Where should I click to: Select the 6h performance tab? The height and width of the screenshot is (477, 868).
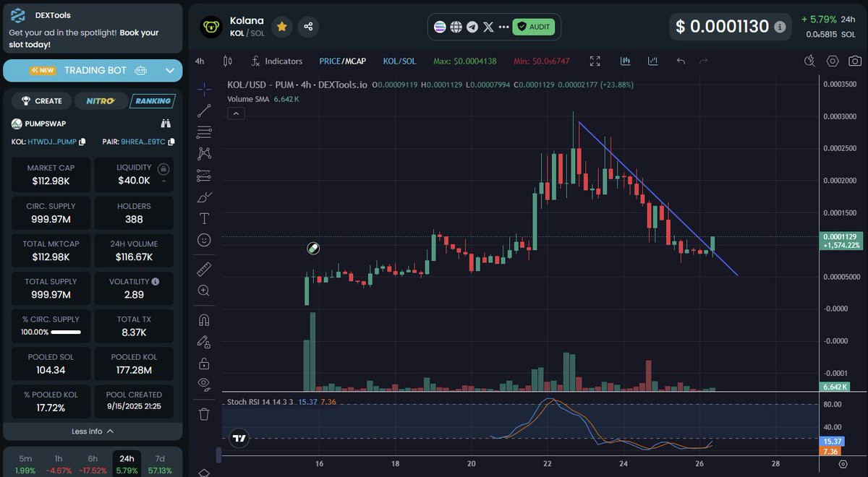pyautogui.click(x=93, y=465)
